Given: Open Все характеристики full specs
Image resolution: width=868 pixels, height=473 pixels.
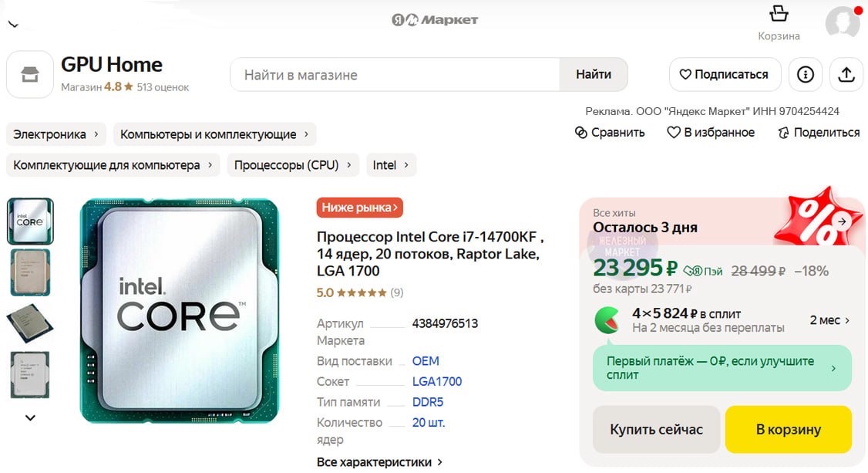Looking at the screenshot, I should (379, 462).
